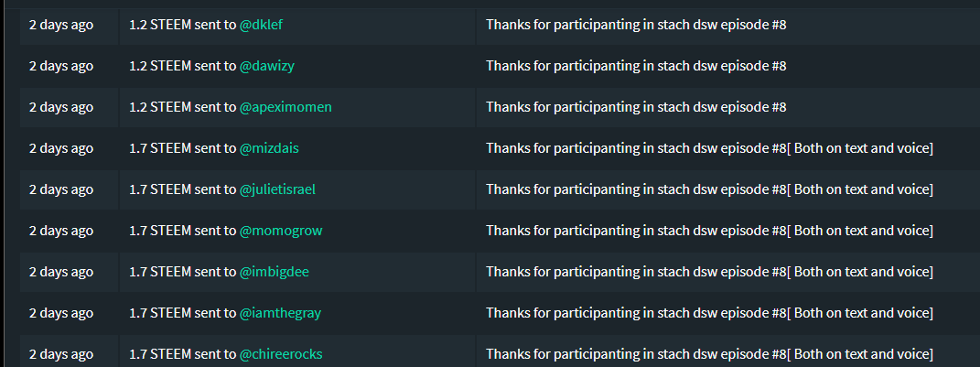980x367 pixels.
Task: Open the @momogrow account link
Action: point(281,231)
